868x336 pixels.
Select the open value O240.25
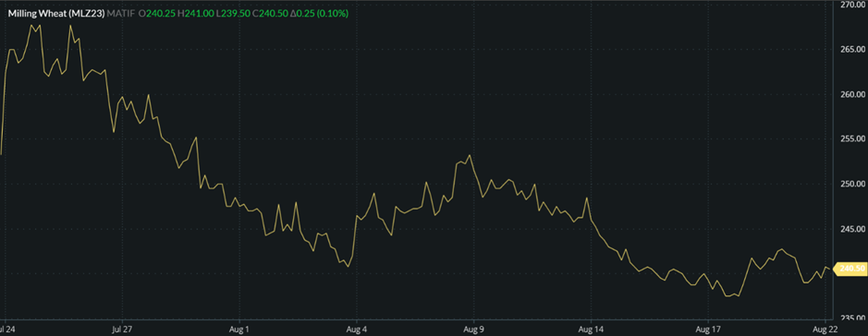pos(158,14)
